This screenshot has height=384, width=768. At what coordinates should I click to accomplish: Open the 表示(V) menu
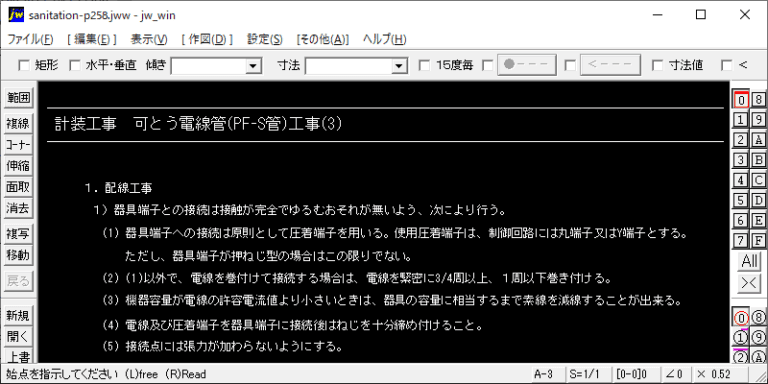[x=149, y=39]
